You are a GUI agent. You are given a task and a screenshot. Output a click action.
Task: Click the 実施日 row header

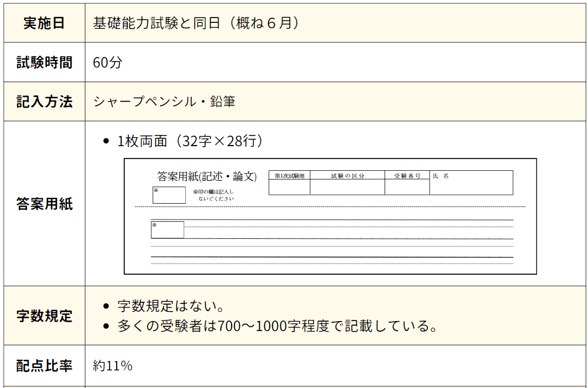click(44, 23)
